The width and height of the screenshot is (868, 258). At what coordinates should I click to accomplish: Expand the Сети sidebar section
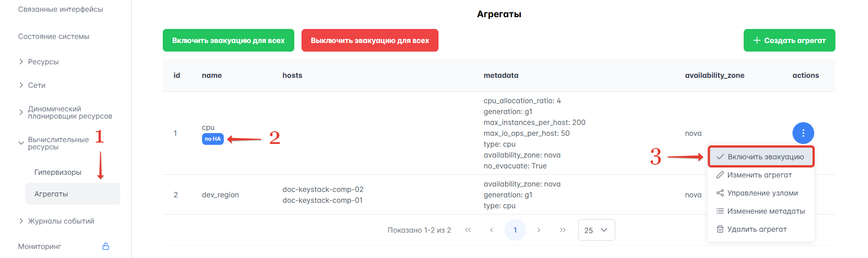coord(36,85)
